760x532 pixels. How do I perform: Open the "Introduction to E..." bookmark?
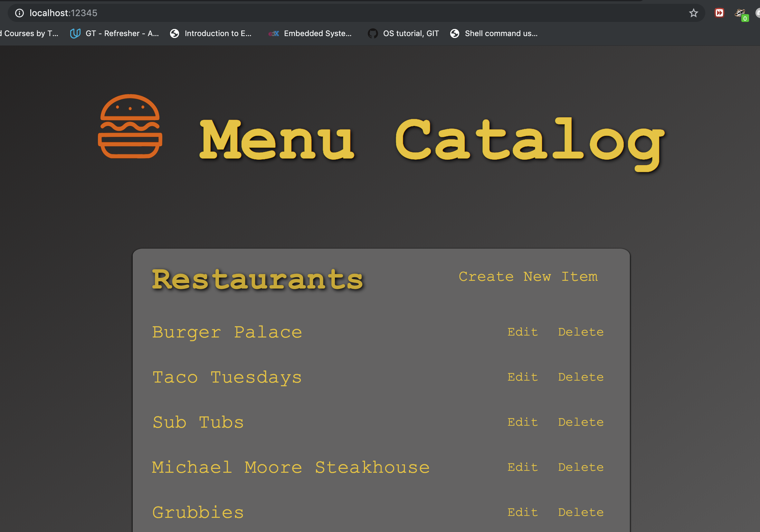[218, 33]
